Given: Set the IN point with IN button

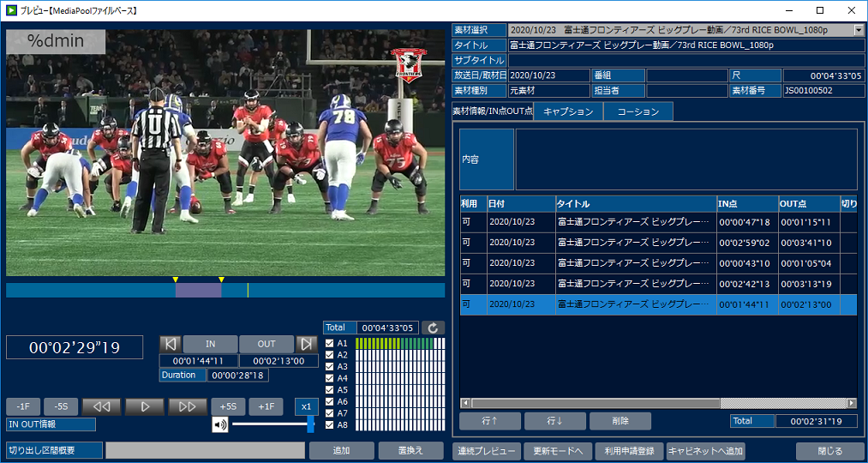Looking at the screenshot, I should point(210,344).
